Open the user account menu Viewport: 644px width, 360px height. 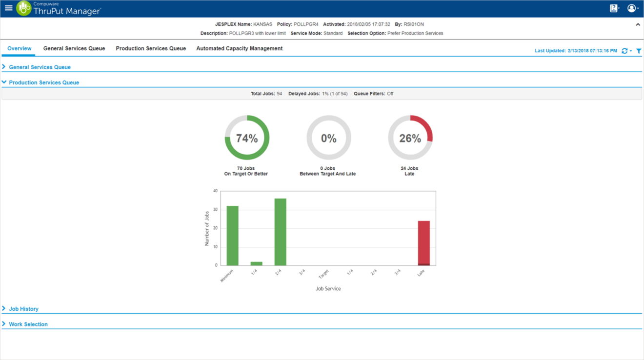pyautogui.click(x=633, y=8)
